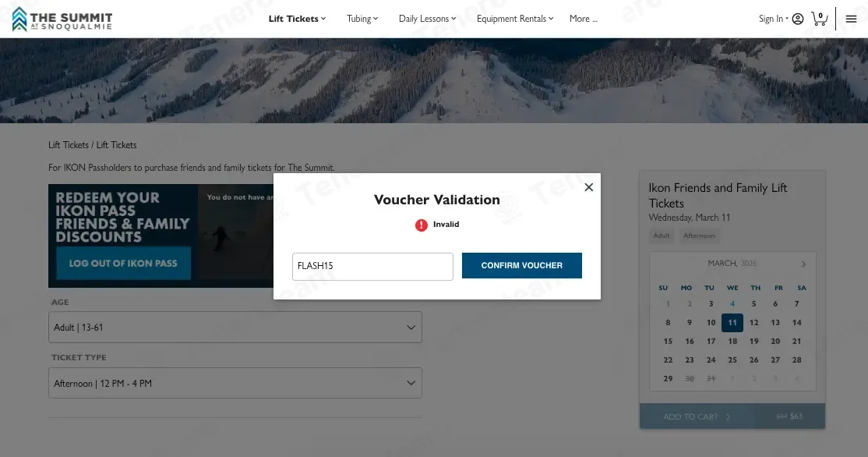Image resolution: width=868 pixels, height=457 pixels.
Task: Click the Adult tag in summary
Action: pos(662,236)
